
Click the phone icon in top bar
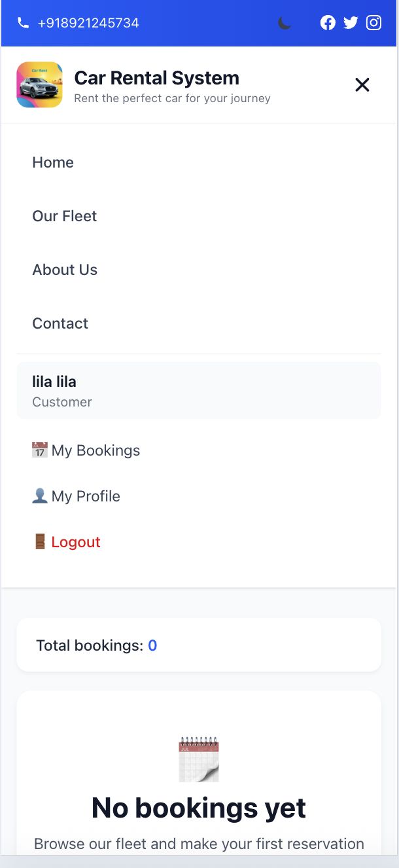click(x=23, y=23)
